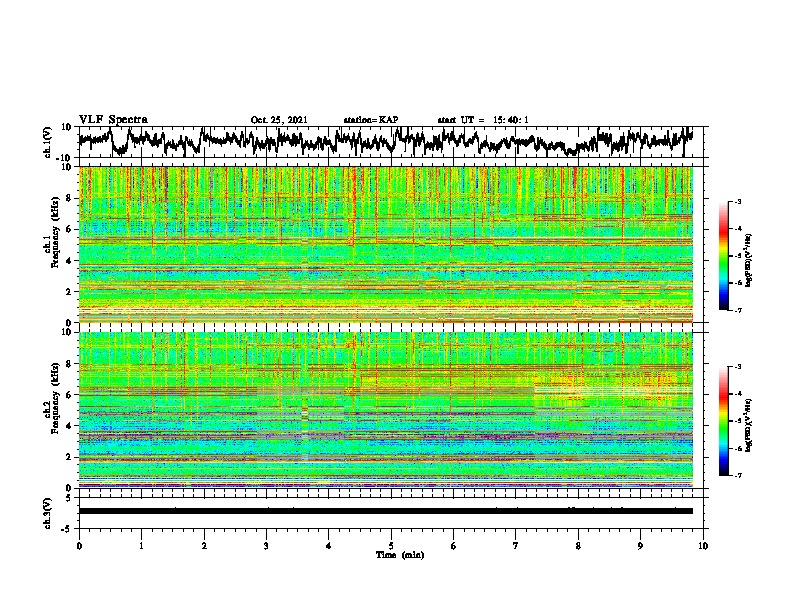
Task: Click inside the ch.1 spectrogram panel
Action: click(x=386, y=244)
